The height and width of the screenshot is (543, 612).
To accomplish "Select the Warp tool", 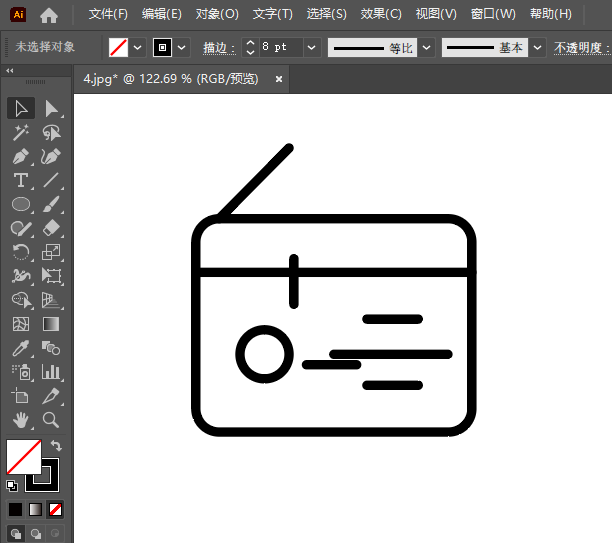I will click(21, 276).
